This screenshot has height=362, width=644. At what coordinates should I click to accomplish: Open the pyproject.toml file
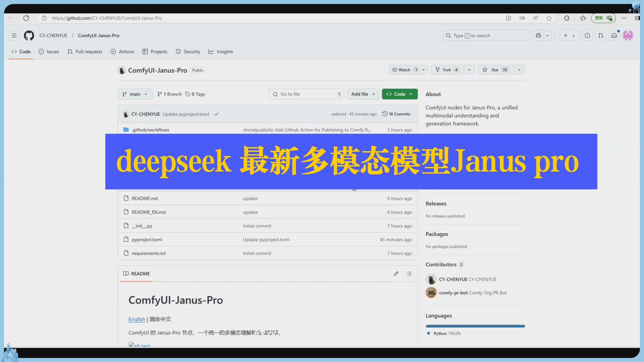coord(147,240)
